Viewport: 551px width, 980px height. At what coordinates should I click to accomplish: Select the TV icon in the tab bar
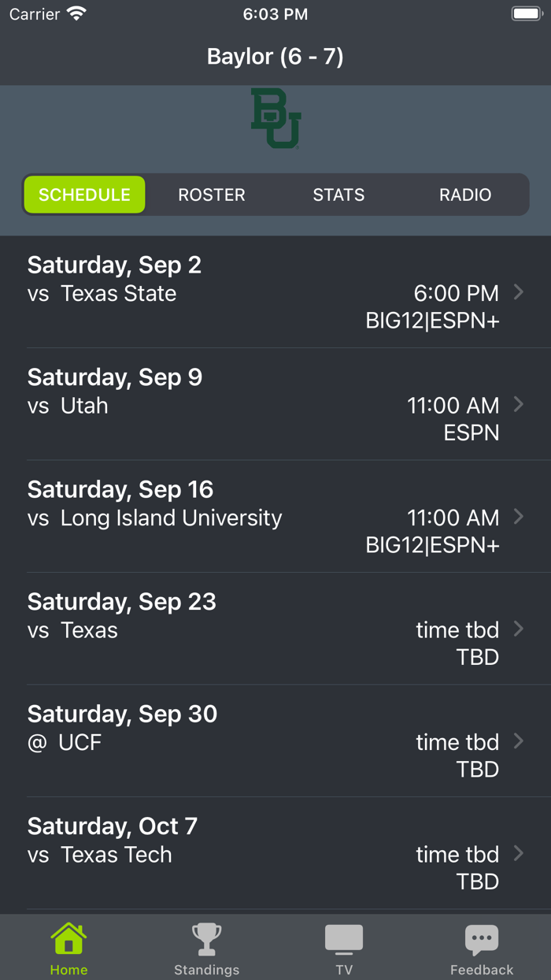click(344, 937)
